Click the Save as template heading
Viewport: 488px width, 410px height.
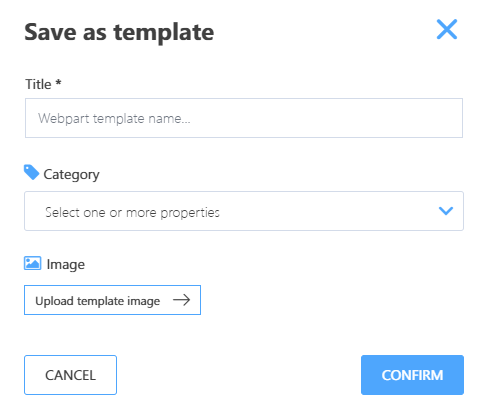point(119,33)
